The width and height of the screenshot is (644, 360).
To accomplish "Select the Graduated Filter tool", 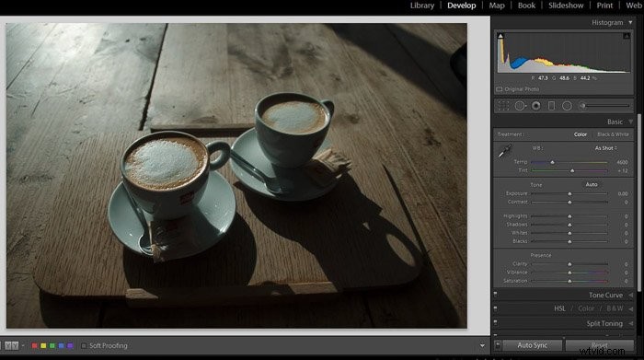I will point(552,106).
